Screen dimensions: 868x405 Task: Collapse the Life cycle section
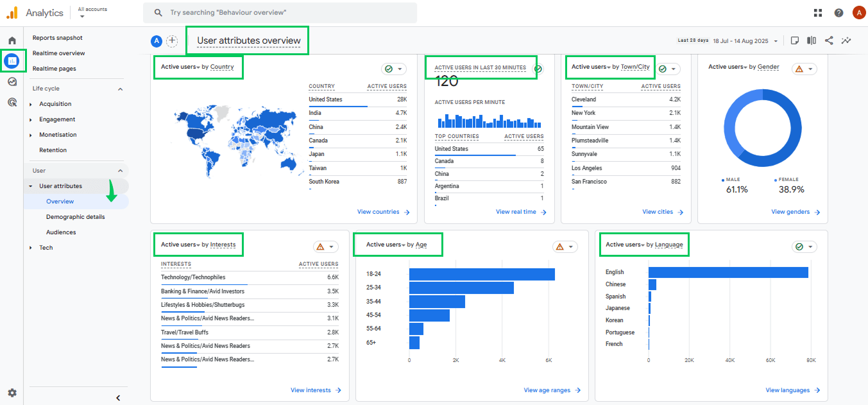click(120, 89)
